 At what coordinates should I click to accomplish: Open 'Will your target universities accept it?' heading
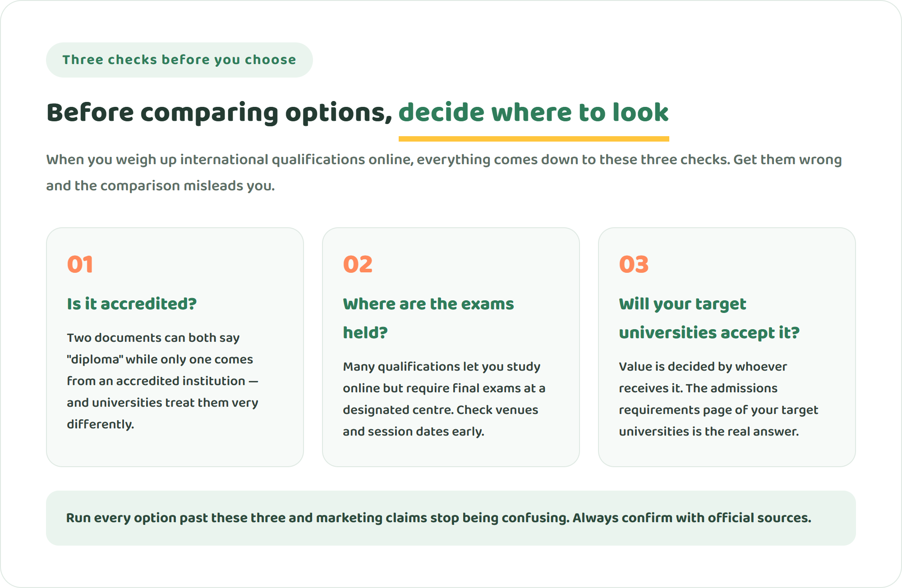pos(709,318)
